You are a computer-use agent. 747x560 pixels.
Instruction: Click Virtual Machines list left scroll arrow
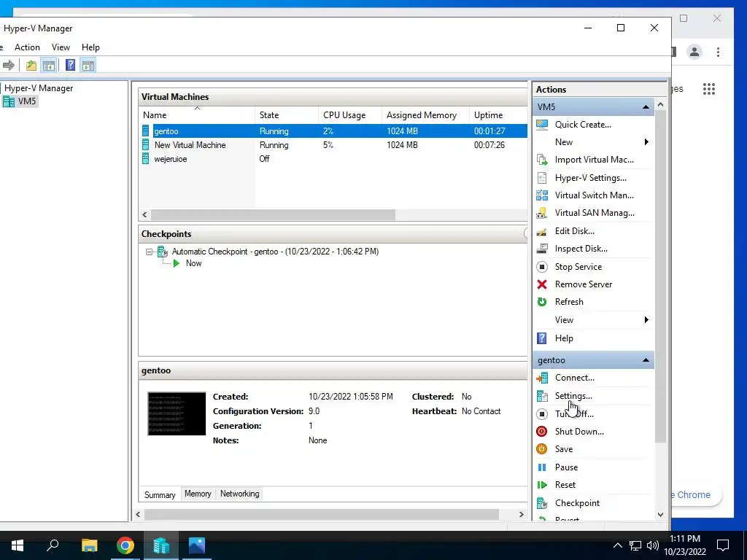pyautogui.click(x=144, y=215)
